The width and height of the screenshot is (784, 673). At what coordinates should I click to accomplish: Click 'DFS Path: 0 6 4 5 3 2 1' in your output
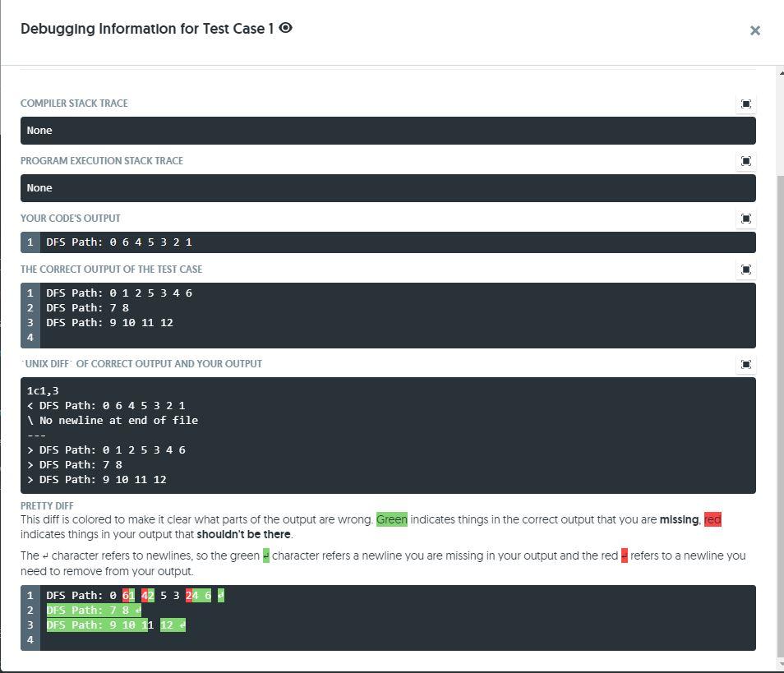click(x=119, y=242)
